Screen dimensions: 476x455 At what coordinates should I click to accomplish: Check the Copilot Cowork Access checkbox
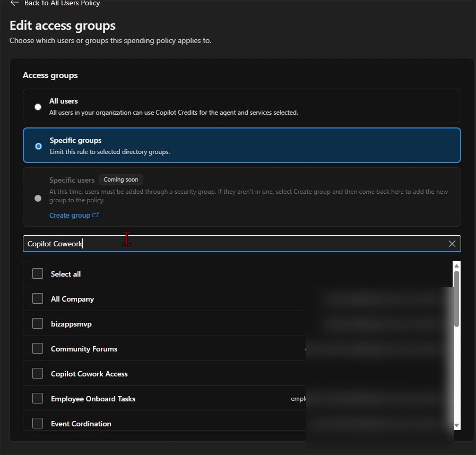click(x=38, y=373)
